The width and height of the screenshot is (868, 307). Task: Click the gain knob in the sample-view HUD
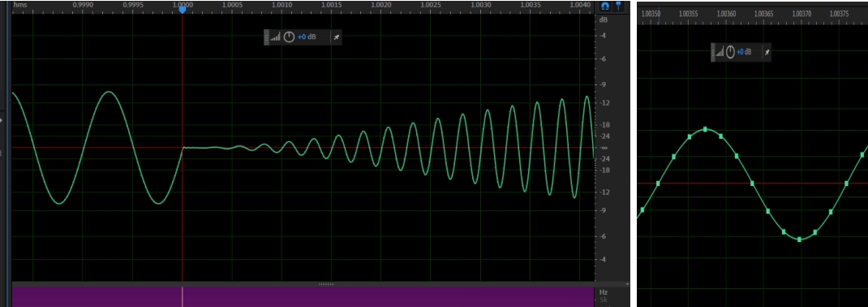(x=730, y=52)
